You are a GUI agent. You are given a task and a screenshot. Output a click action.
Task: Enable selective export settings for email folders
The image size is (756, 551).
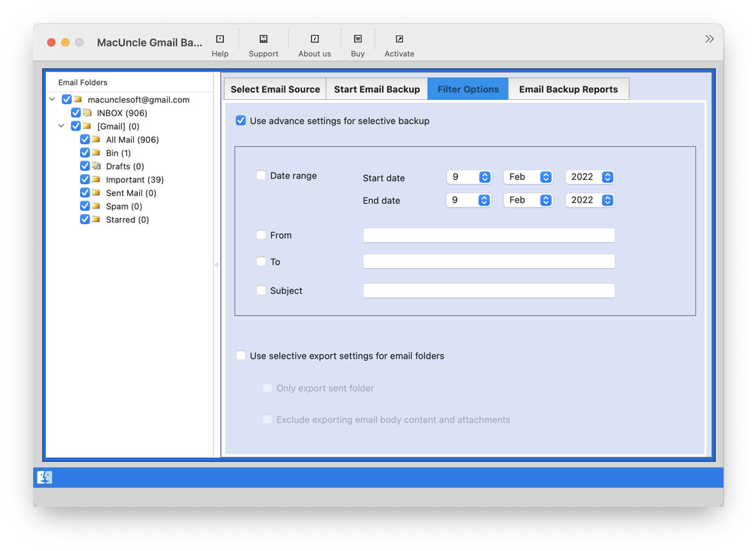pos(241,355)
